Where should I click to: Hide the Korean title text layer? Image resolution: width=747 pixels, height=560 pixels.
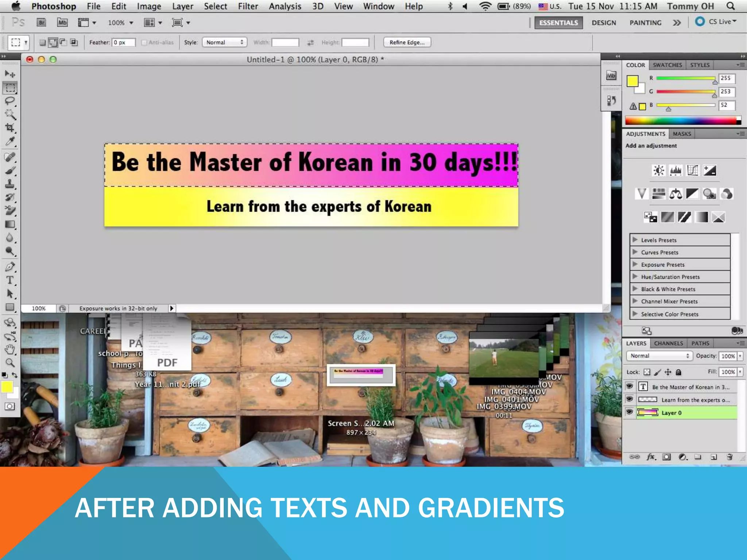(x=629, y=386)
